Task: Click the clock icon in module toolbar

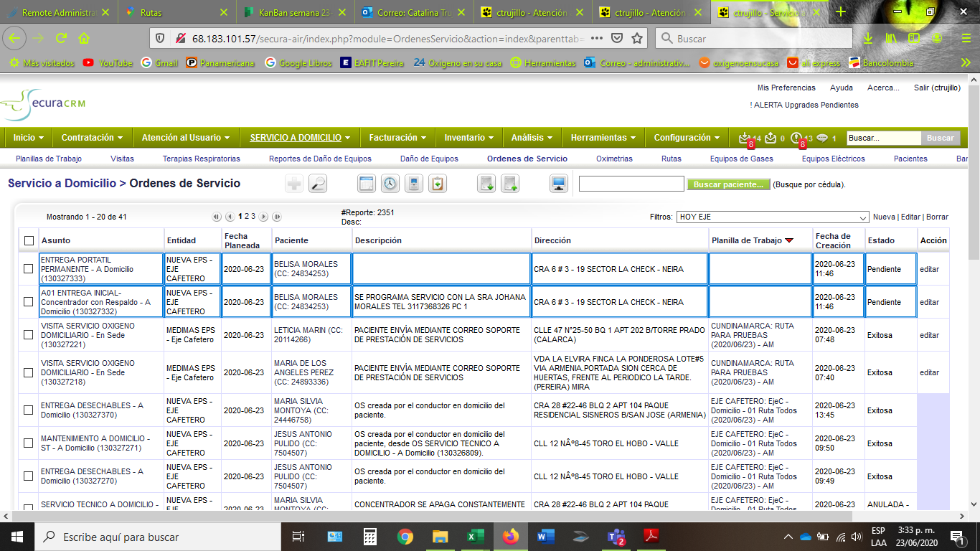Action: pos(390,184)
